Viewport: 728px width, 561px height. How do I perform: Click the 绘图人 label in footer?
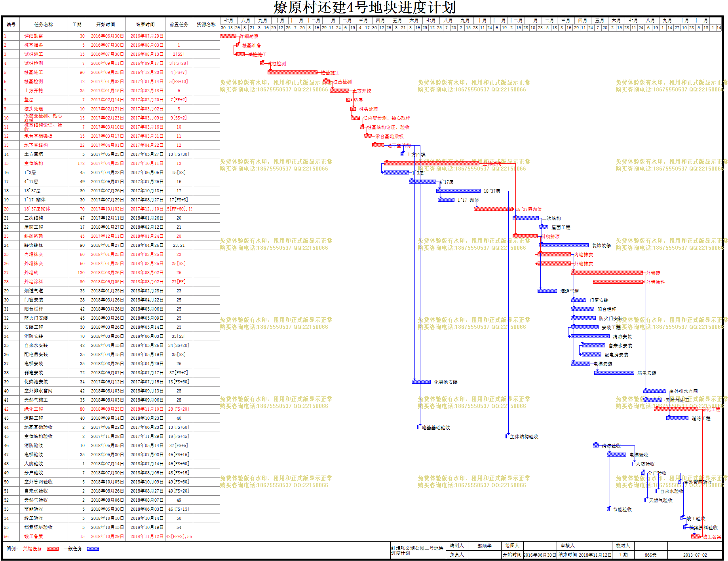tap(512, 546)
